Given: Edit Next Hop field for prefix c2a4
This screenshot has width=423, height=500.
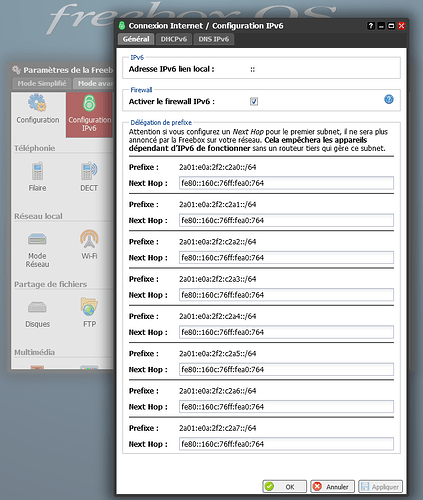Looking at the screenshot, I should (286, 332).
